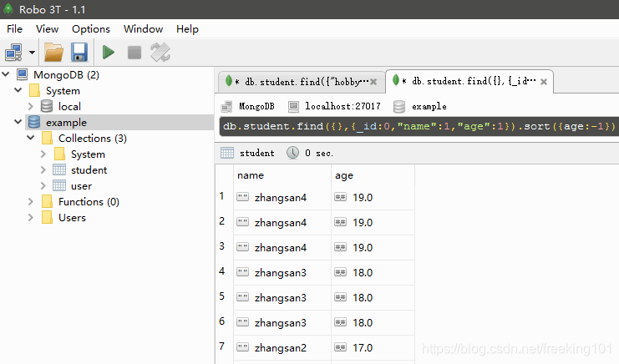This screenshot has height=364, width=619.
Task: Select Users folder in the tree
Action: (x=72, y=218)
